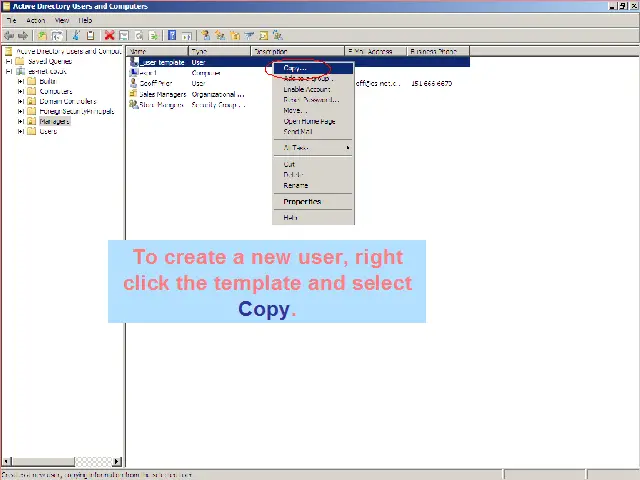The width and height of the screenshot is (640, 480).
Task: Choose Properties in the context menu
Action: (313, 202)
